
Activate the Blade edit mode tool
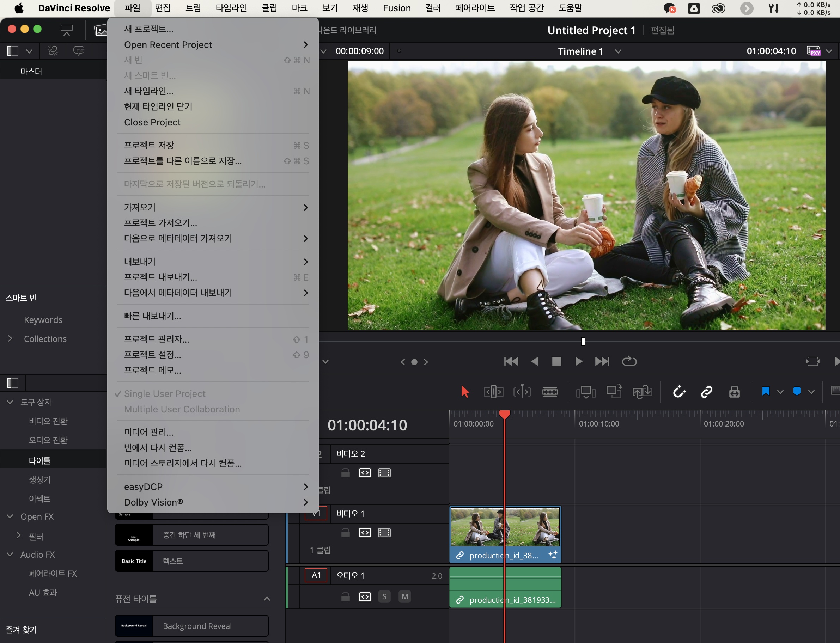pyautogui.click(x=550, y=392)
